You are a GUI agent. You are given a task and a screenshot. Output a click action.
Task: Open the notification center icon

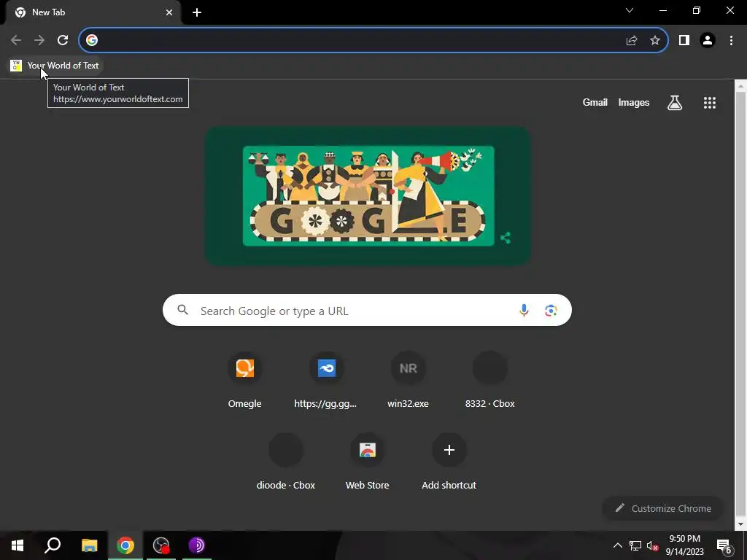[724, 545]
